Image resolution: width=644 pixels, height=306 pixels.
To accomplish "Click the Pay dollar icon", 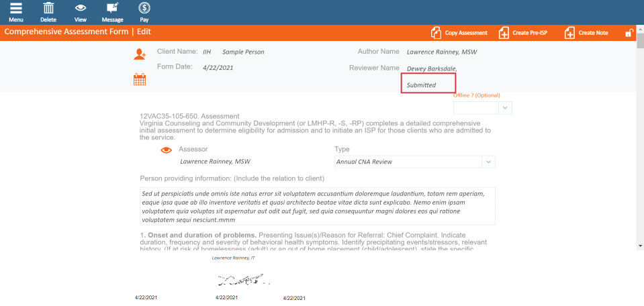I will (144, 9).
